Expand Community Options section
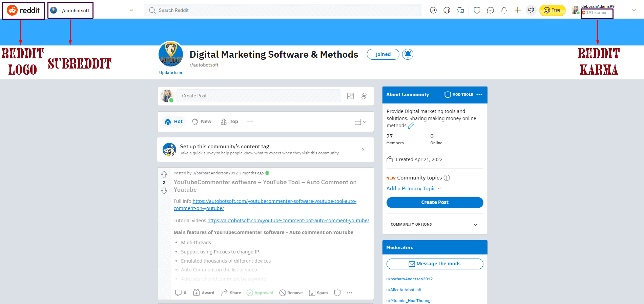 click(x=435, y=224)
